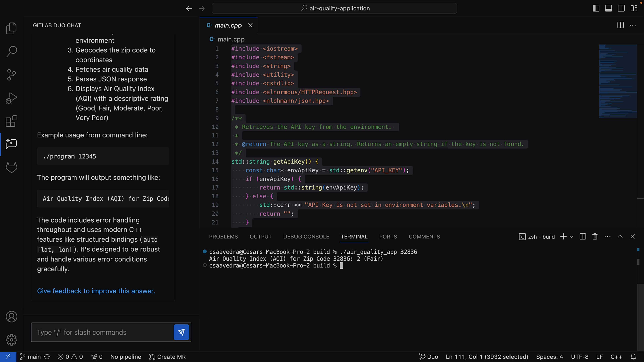
Task: Open the Explorer files view
Action: click(11, 28)
